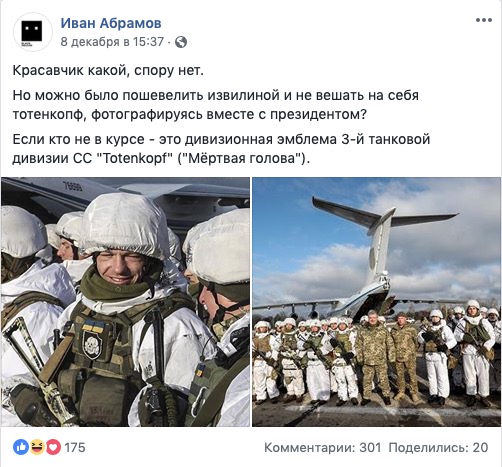Click the white helmet of smiling soldier

pyautogui.click(x=124, y=225)
